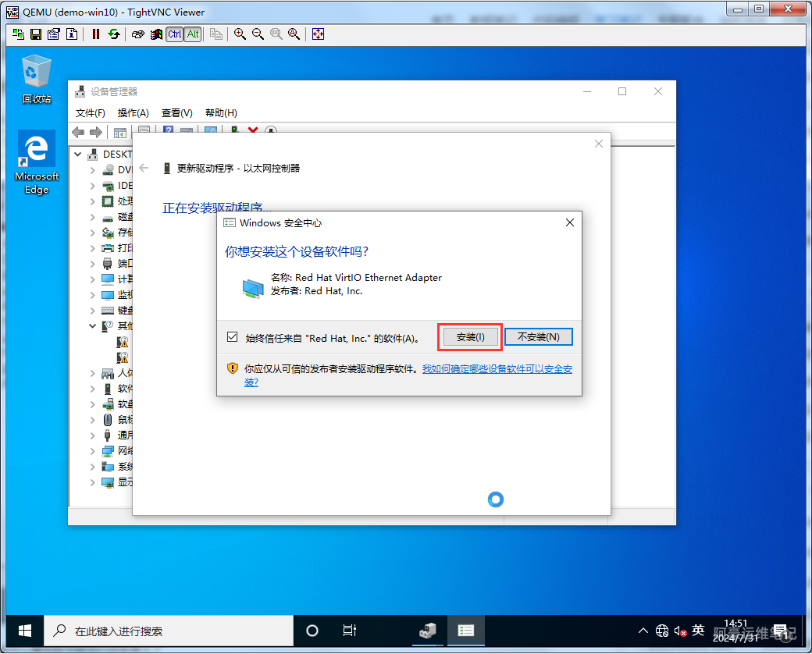Click the Red Hat VirtIO Ethernet Adapter name
Screen dimensions: 812x654
(369, 278)
